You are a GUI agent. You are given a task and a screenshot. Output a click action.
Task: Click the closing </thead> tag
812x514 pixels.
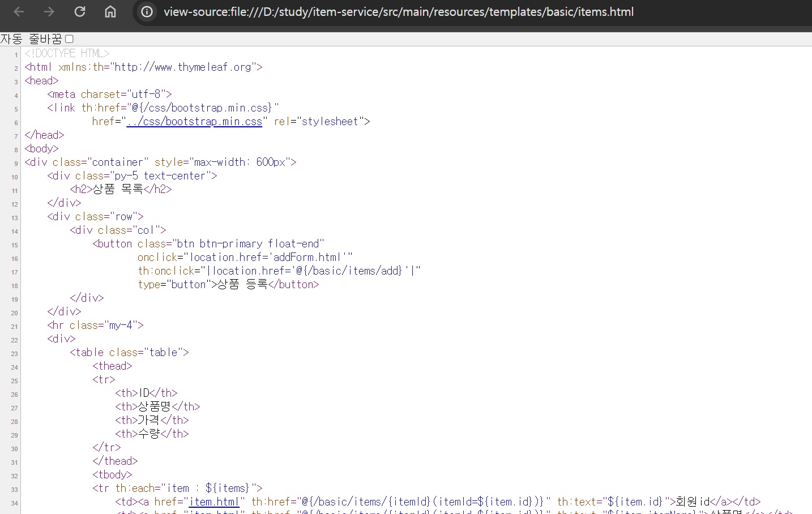[115, 461]
